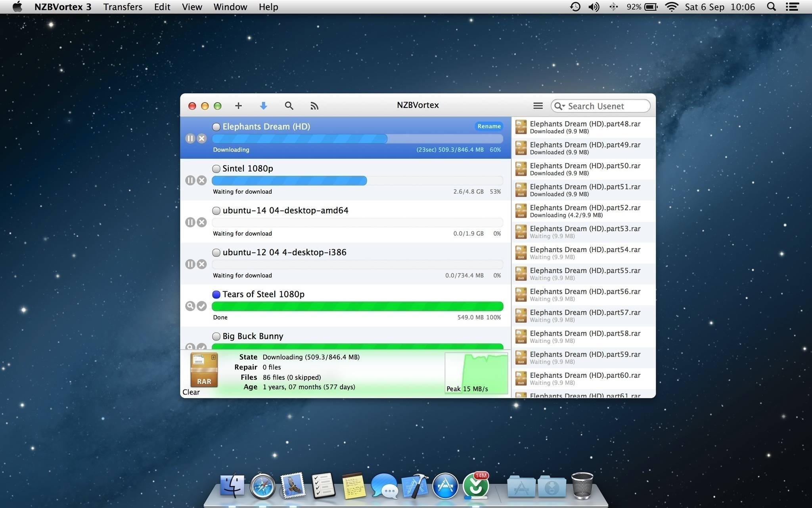The width and height of the screenshot is (812, 508).
Task: Cancel the Sintel 1080p transfer
Action: [x=202, y=181]
